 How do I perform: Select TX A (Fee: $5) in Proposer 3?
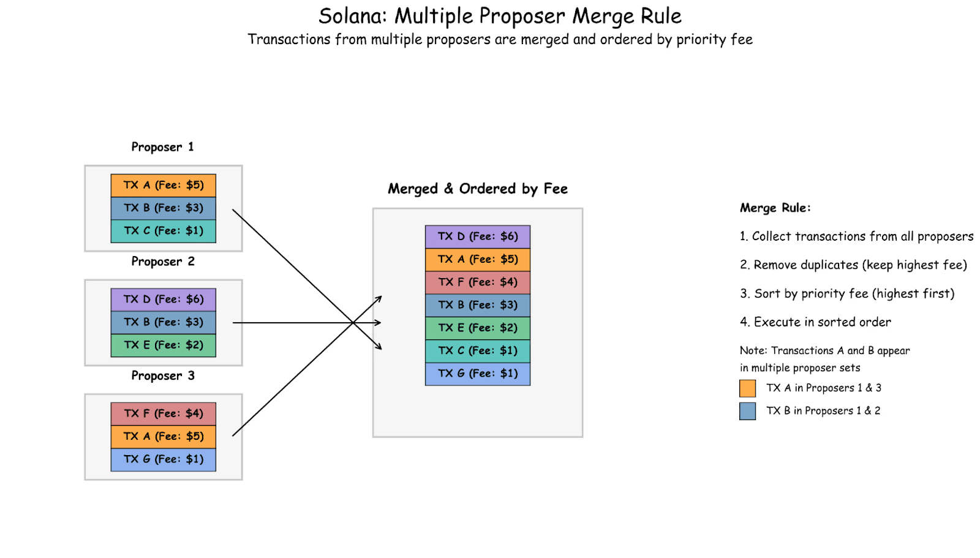point(164,437)
